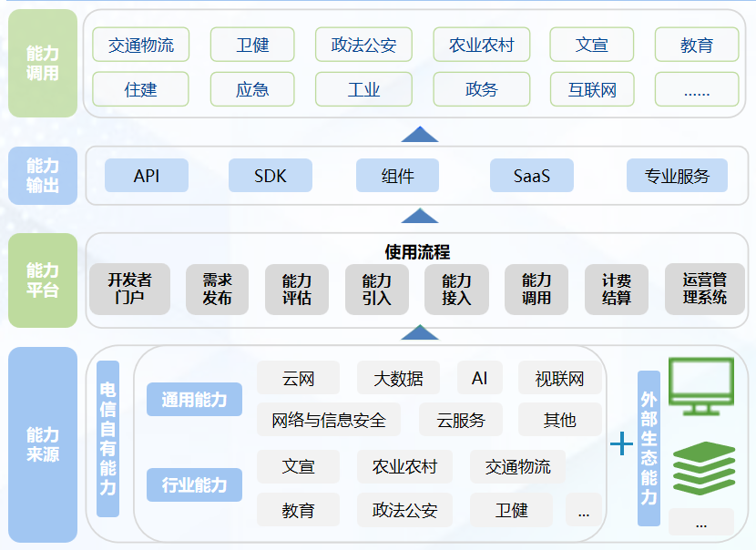
Task: Select the 计费结算 step
Action: (x=617, y=289)
